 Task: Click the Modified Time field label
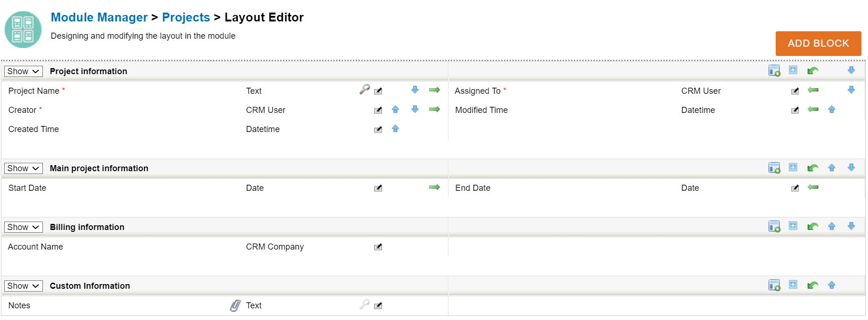[481, 110]
